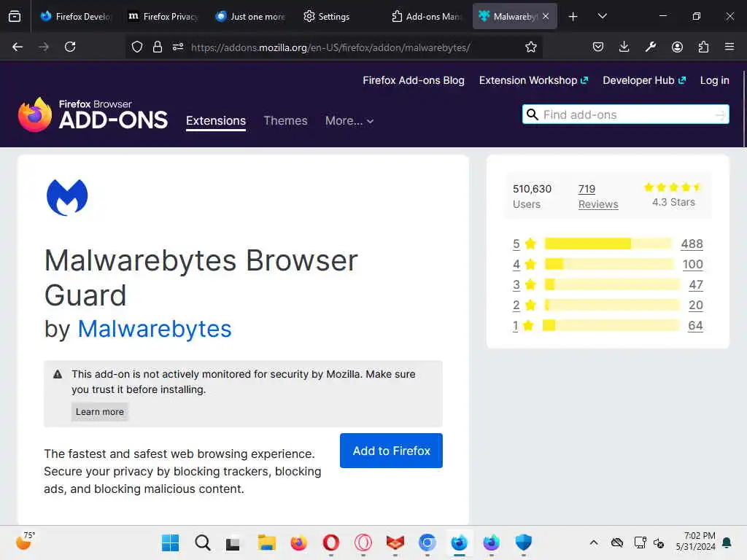747x560 pixels.
Task: Open Windows Defender shield on taskbar
Action: tap(523, 542)
